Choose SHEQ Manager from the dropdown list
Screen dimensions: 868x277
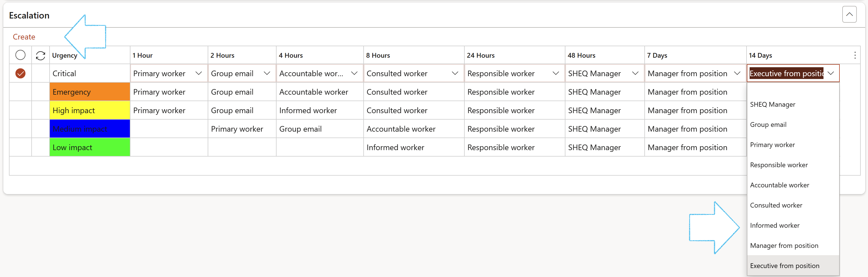(x=772, y=104)
